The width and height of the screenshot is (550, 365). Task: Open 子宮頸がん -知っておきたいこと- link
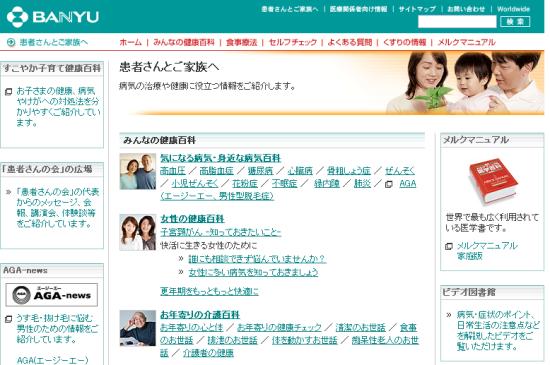[221, 232]
